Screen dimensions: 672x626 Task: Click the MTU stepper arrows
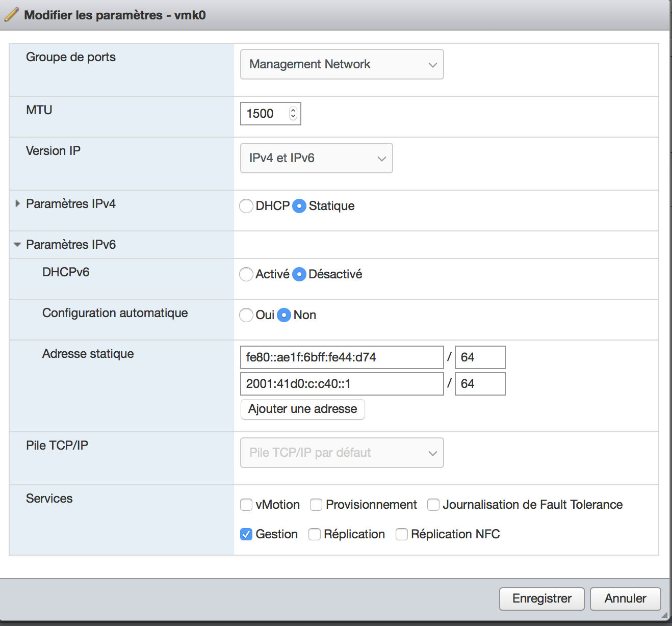click(293, 114)
